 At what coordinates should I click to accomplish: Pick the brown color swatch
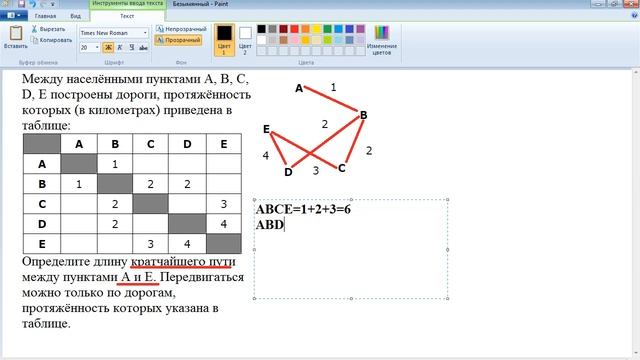[284, 40]
